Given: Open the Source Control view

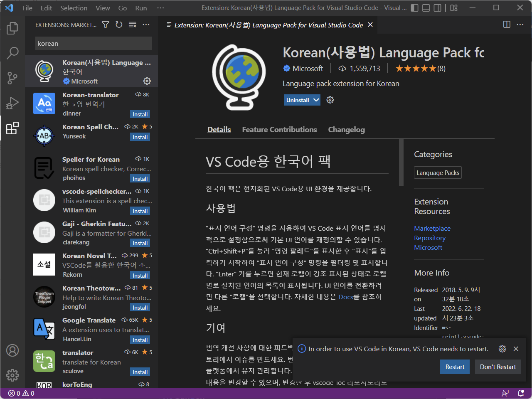Looking at the screenshot, I should click(12, 78).
